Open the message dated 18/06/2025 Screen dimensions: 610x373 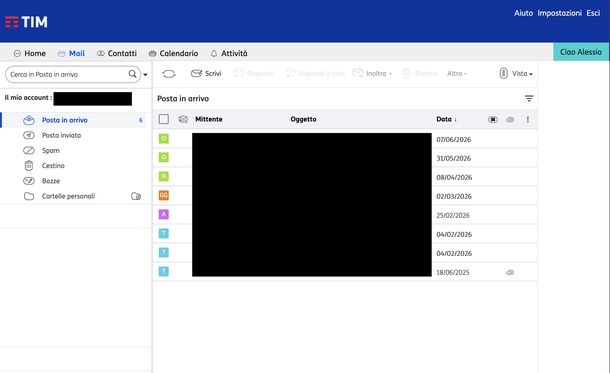point(345,272)
